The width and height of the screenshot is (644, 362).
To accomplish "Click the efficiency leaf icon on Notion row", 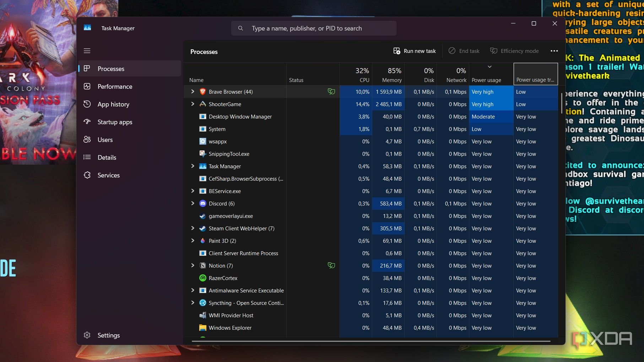I will pyautogui.click(x=331, y=265).
